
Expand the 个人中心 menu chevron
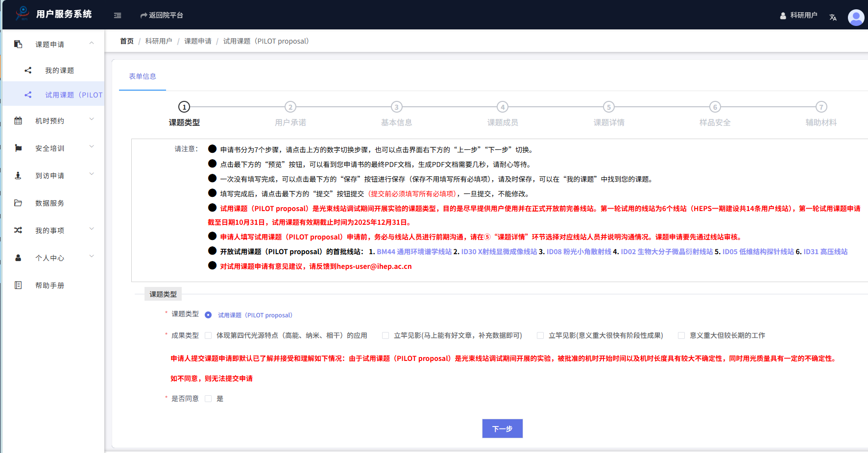(92, 257)
